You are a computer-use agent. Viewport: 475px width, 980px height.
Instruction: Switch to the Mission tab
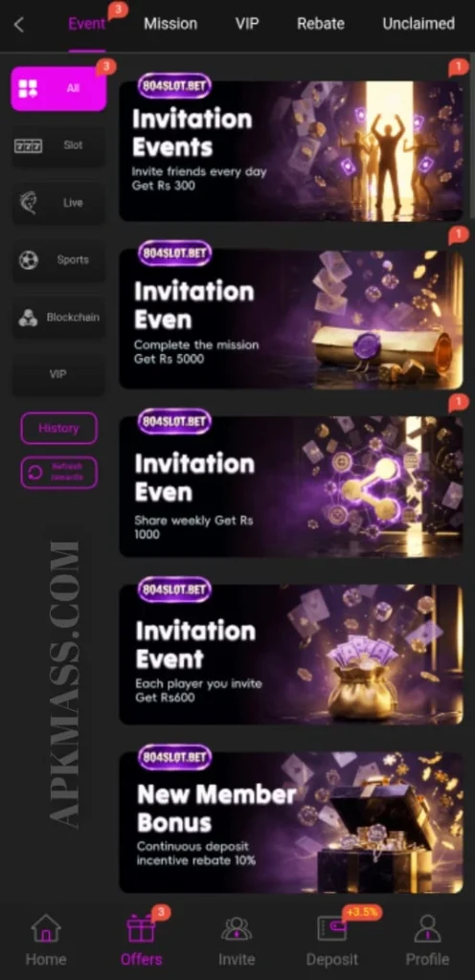(170, 24)
